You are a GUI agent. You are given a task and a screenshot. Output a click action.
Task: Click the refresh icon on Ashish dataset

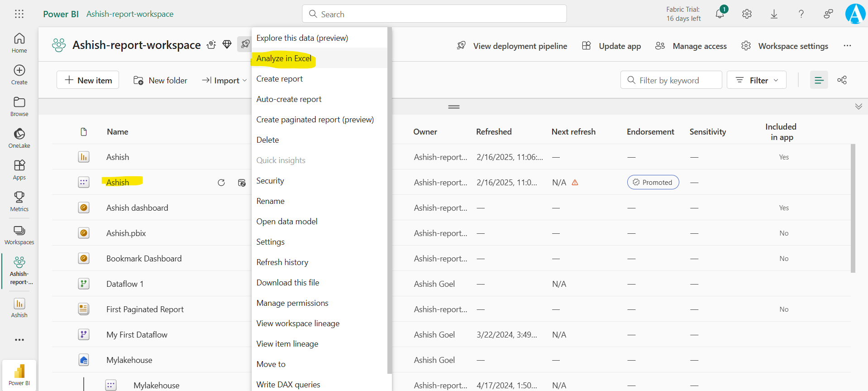[x=221, y=183]
